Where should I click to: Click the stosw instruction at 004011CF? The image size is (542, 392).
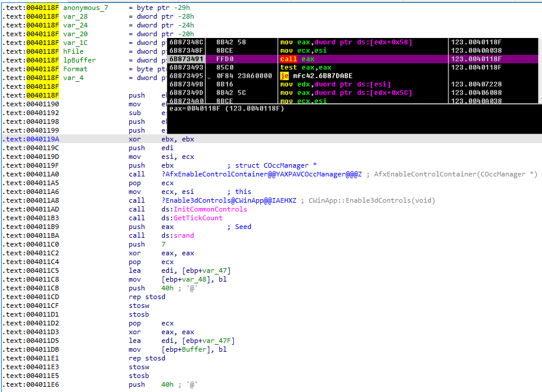(139, 306)
